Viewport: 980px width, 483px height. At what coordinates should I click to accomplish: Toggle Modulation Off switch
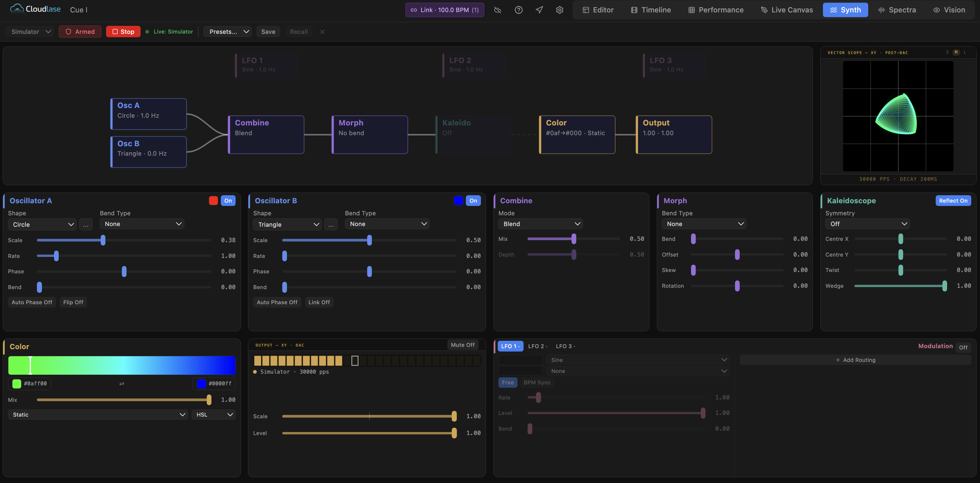(963, 347)
